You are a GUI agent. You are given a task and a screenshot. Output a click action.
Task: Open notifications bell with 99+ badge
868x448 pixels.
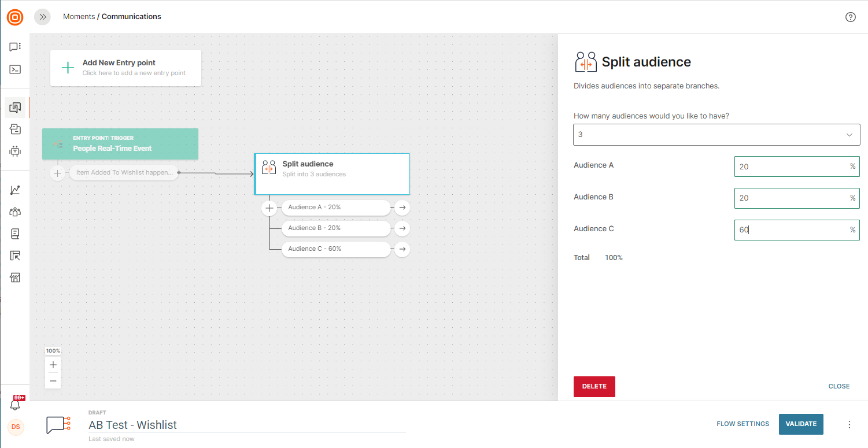tap(15, 405)
